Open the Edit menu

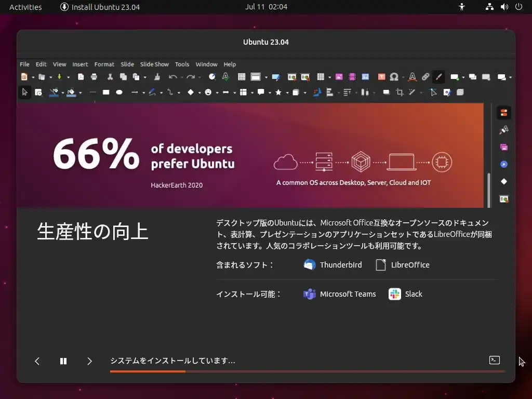41,64
